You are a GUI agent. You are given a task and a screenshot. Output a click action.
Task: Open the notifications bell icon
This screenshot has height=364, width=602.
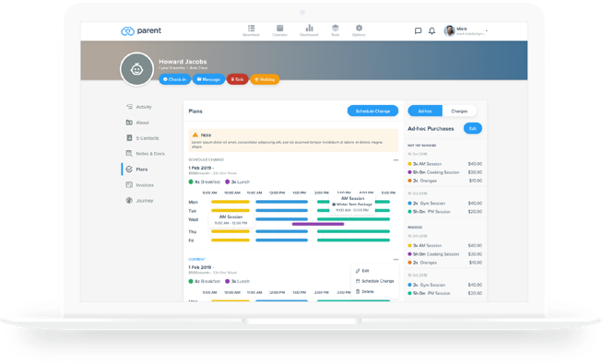pos(432,30)
